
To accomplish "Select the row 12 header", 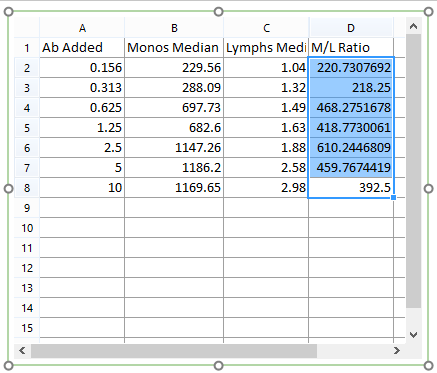I will [x=27, y=268].
